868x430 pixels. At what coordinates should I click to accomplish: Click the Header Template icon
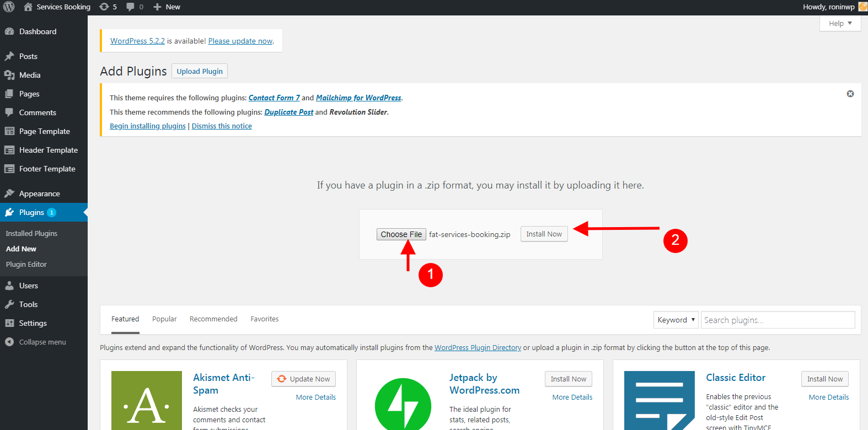click(x=9, y=150)
